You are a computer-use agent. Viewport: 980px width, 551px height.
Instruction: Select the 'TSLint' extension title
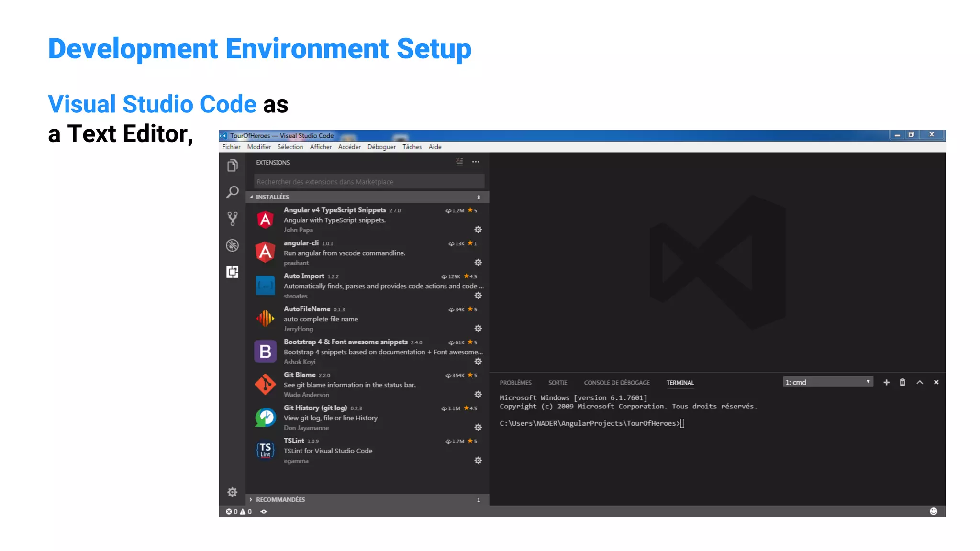294,441
